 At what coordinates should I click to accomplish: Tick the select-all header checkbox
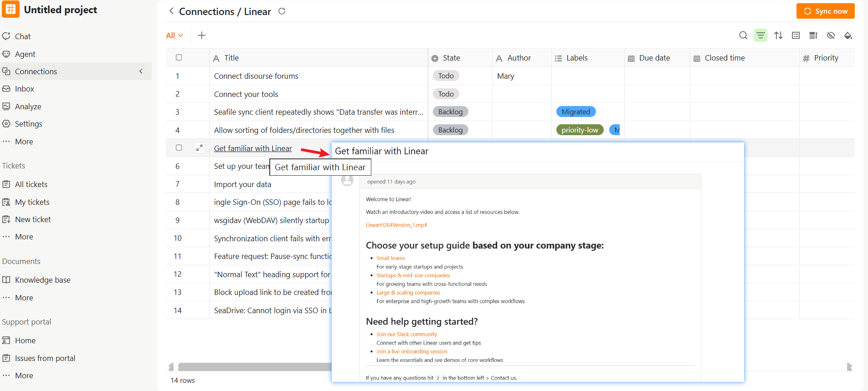pos(179,57)
